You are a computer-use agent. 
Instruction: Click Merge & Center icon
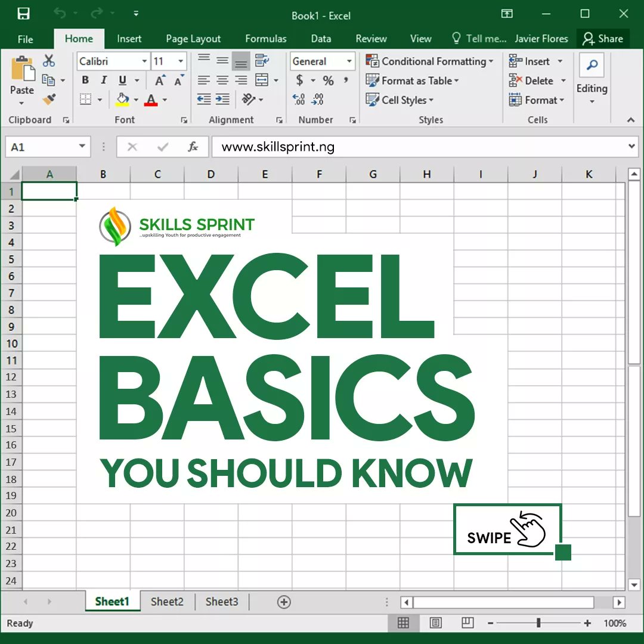pos(262,80)
